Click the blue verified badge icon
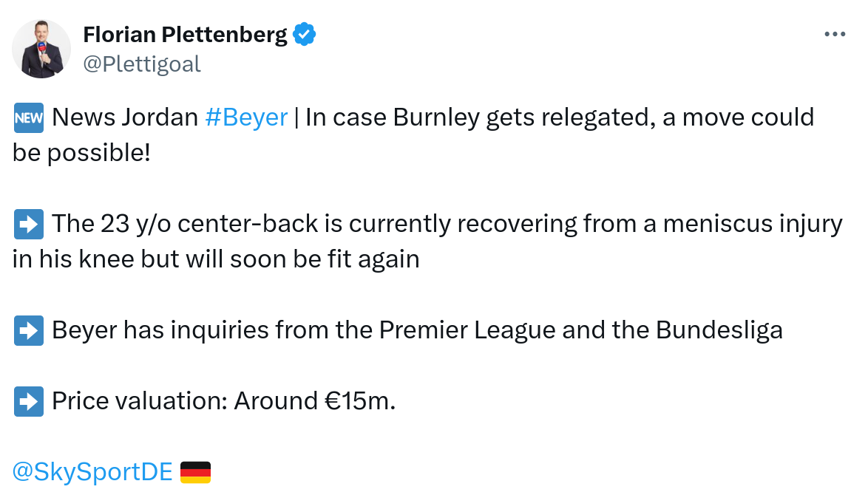This screenshot has height=495, width=868. (x=305, y=34)
